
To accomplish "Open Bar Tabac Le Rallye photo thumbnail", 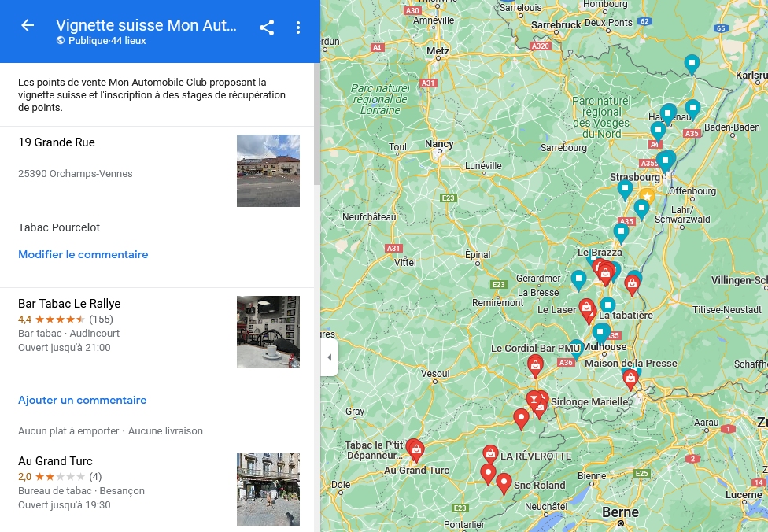I will [268, 332].
